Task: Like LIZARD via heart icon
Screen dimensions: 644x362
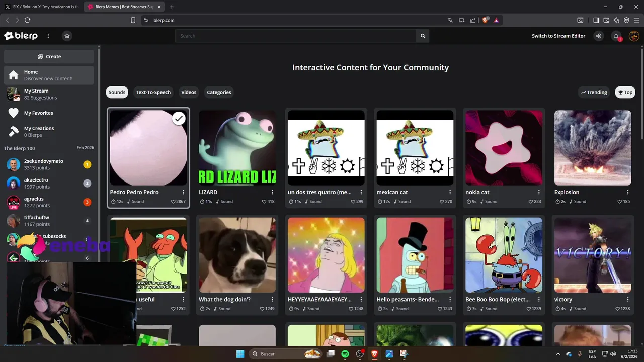Action: (264, 202)
